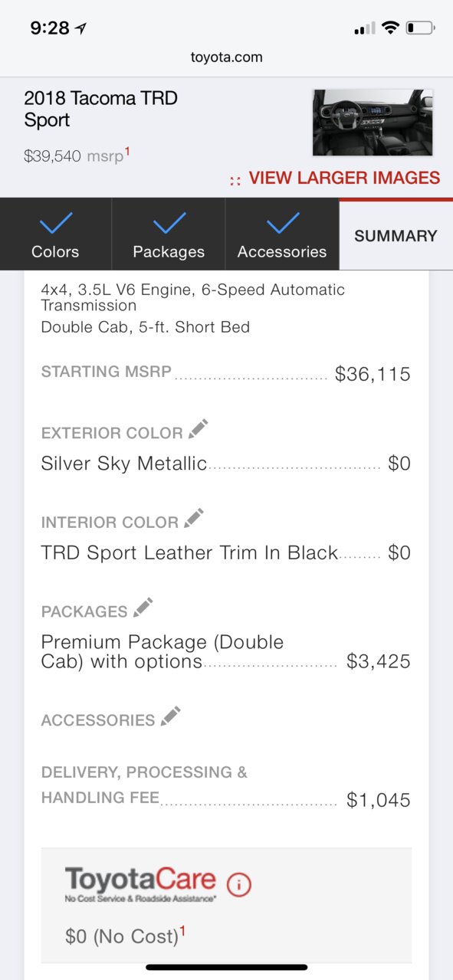Tap ToyotaCare No Cost footnote marker
The image size is (453, 980).
(182, 930)
